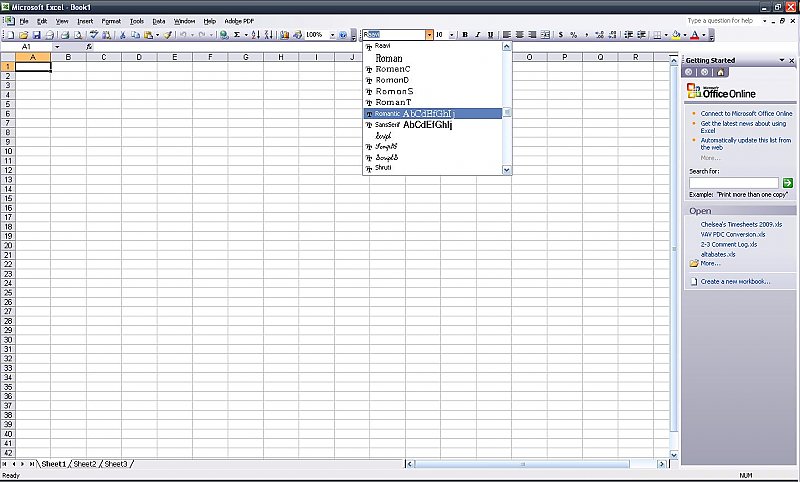The width and height of the screenshot is (800, 482).
Task: Click the Cut scissors icon
Action: click(122, 35)
